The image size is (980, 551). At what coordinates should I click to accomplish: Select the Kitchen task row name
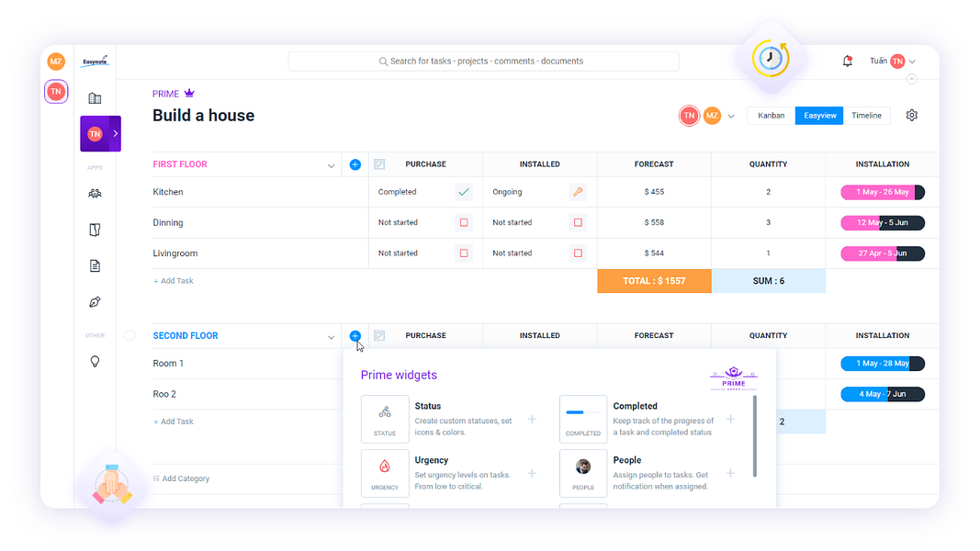click(168, 192)
